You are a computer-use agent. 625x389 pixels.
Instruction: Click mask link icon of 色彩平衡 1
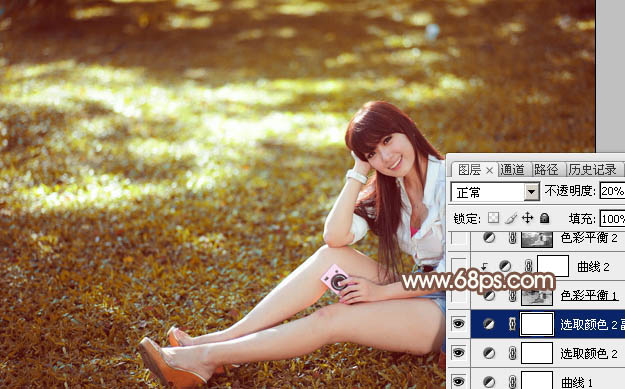point(513,295)
